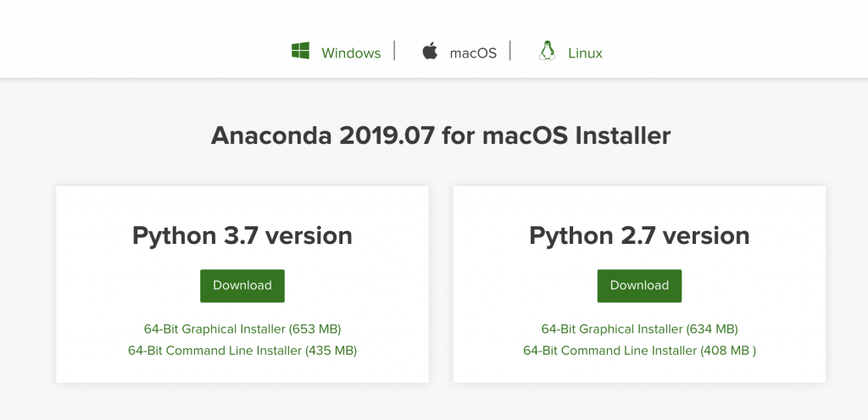Select the macOS tab label
The image size is (868, 420).
pos(473,53)
